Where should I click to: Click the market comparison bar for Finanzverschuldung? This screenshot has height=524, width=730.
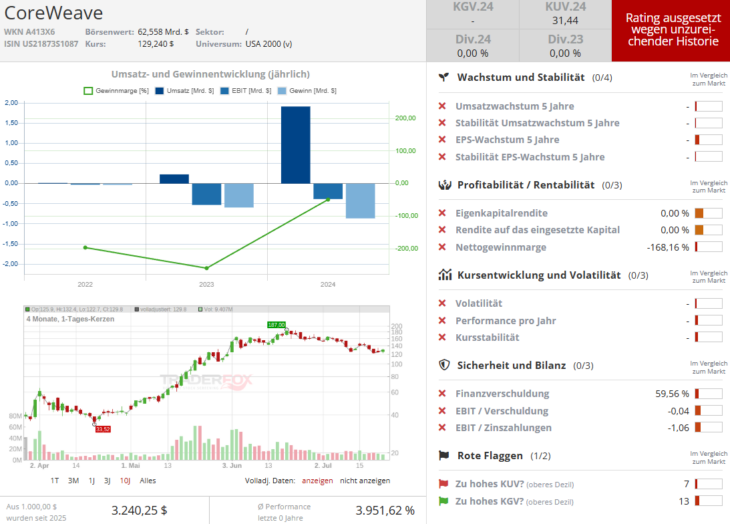pos(709,394)
